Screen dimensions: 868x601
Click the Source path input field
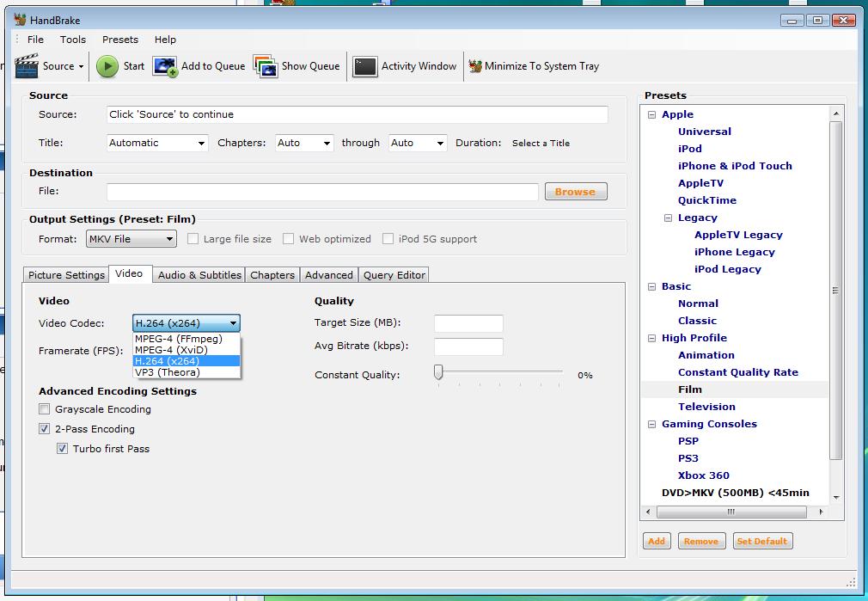click(357, 114)
